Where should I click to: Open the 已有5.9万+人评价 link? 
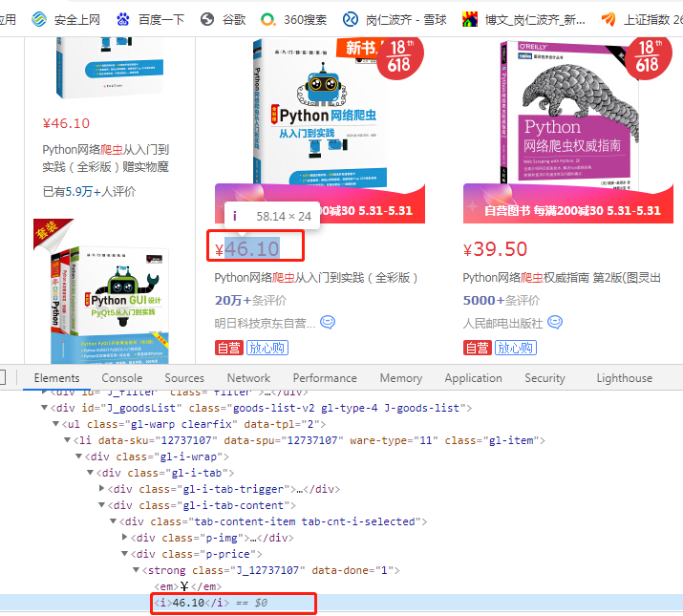(x=89, y=191)
